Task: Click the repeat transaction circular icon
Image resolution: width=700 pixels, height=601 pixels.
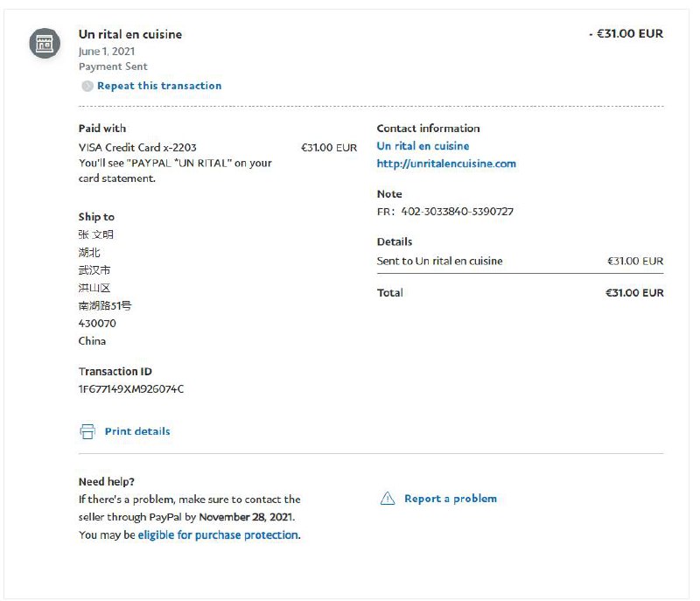Action: click(87, 86)
